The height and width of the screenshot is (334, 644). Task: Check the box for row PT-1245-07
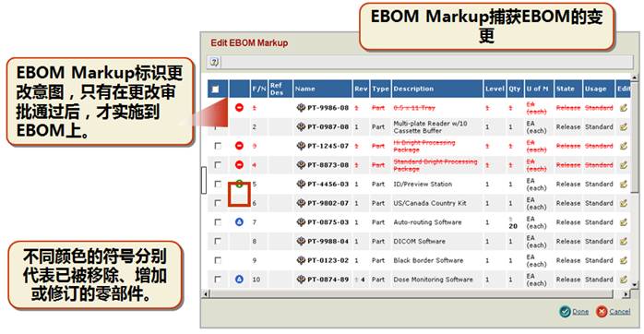pyautogui.click(x=218, y=146)
